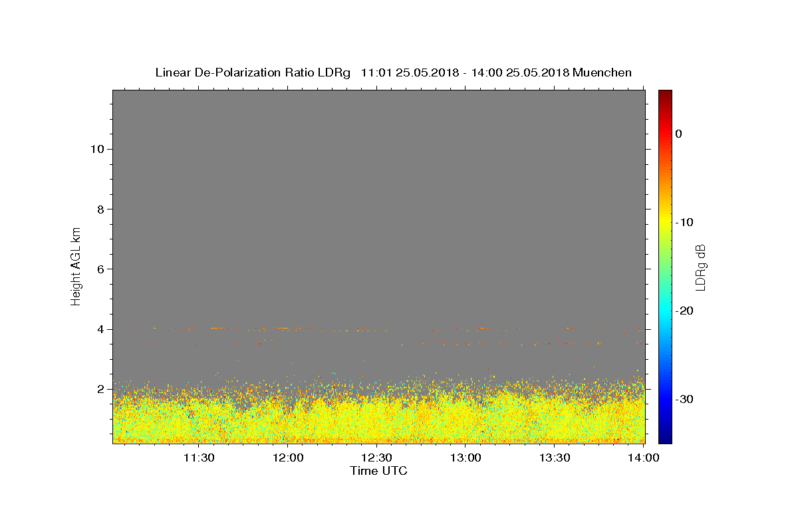Click the 'LDRg dB' colorbar label
The height and width of the screenshot is (532, 798).
[700, 267]
